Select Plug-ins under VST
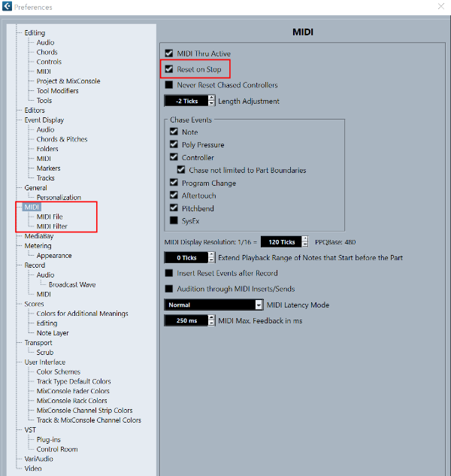 [48, 440]
